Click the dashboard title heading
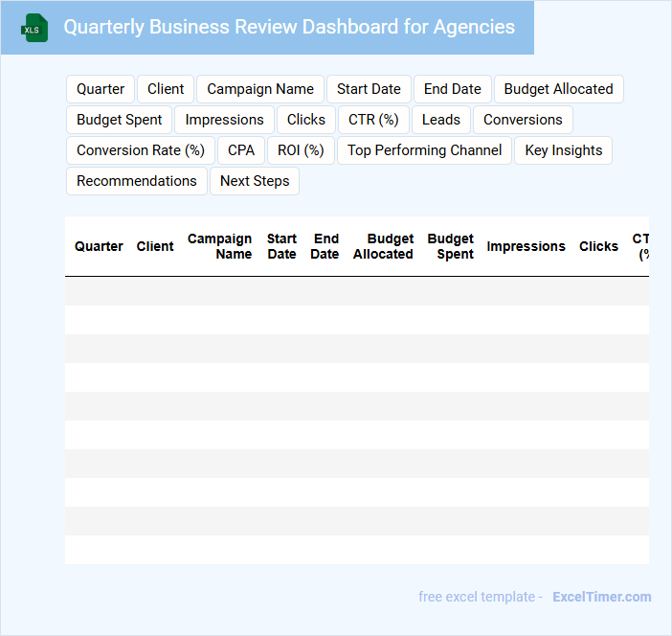 click(289, 27)
